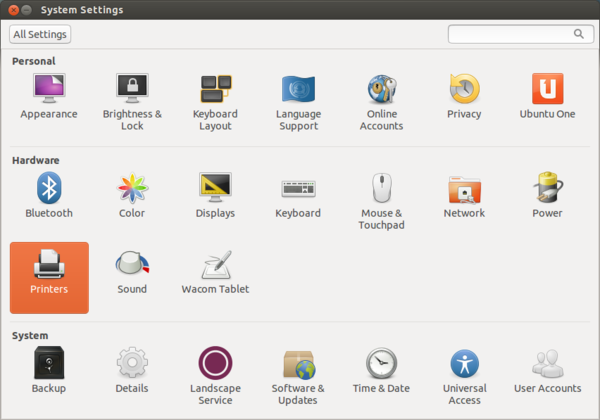
Task: Open Power settings
Action: point(548,195)
